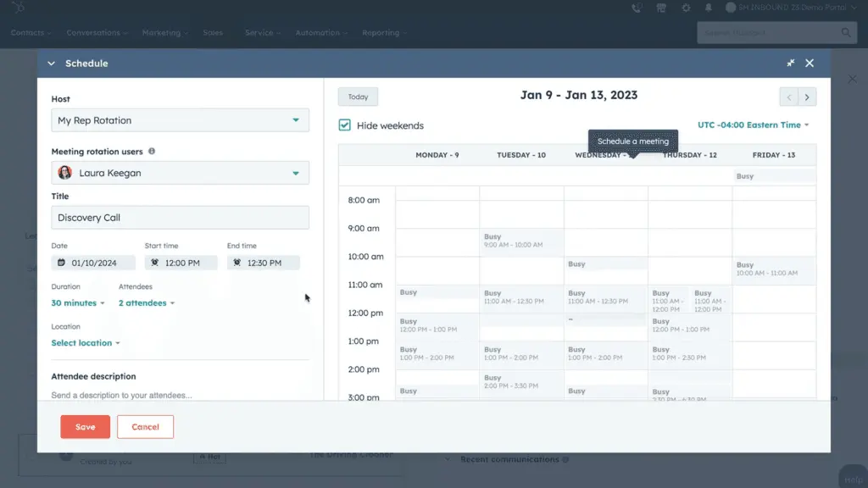Click the THURSDAY - 12 column header

point(690,155)
